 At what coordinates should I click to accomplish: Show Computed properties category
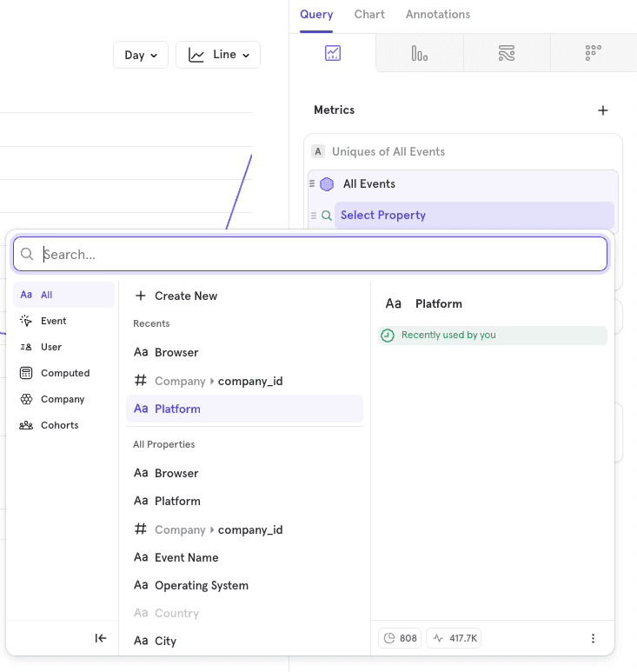[x=64, y=373]
